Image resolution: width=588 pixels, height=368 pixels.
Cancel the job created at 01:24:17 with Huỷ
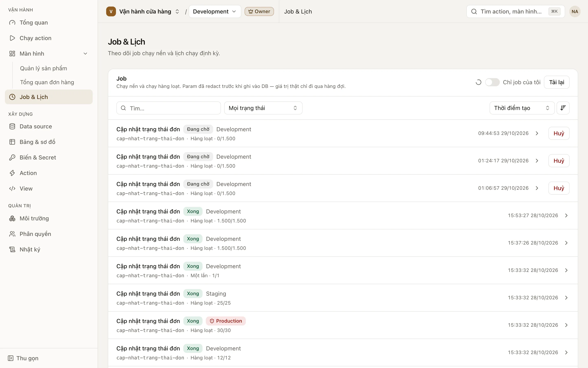click(x=559, y=161)
